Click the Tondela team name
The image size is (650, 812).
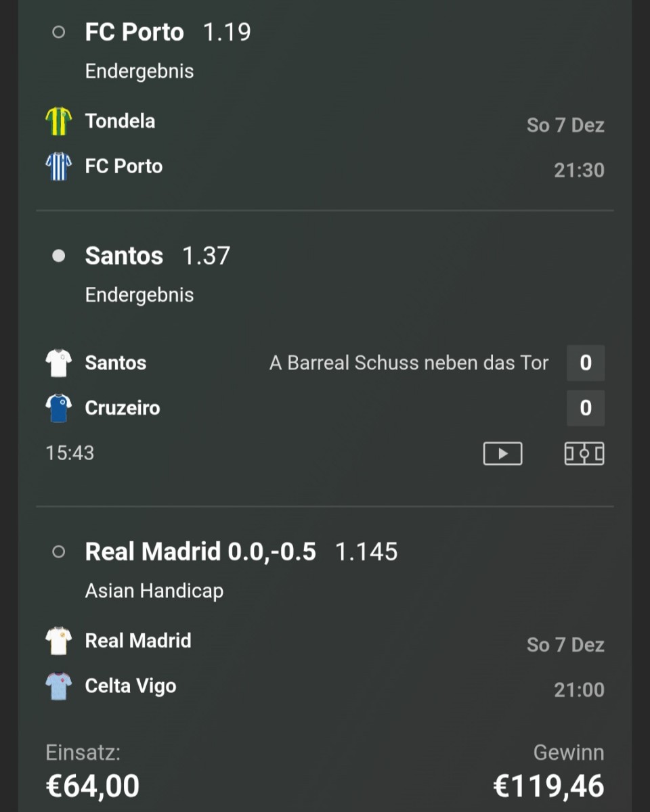(120, 121)
